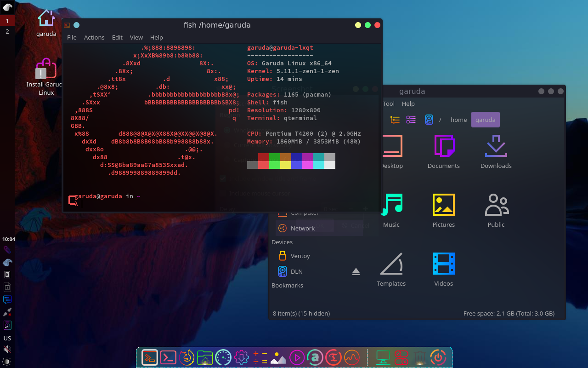
Task: Select the Music folder
Action: [x=391, y=211]
